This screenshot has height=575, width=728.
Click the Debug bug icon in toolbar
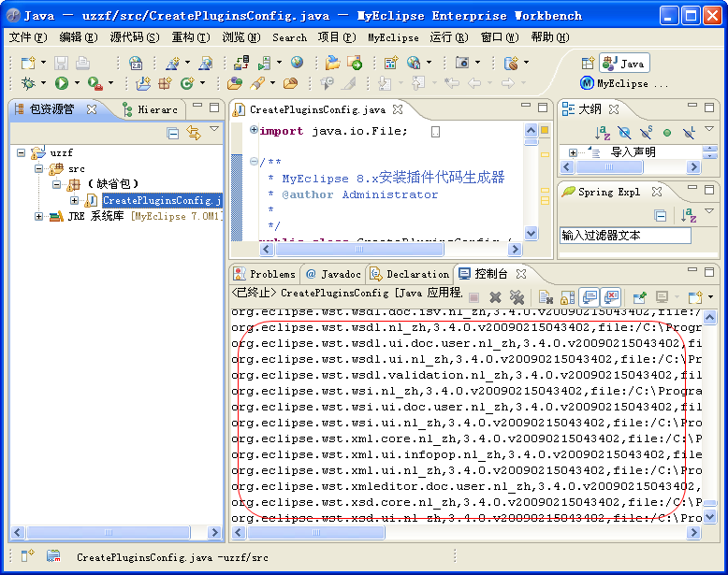point(28,83)
